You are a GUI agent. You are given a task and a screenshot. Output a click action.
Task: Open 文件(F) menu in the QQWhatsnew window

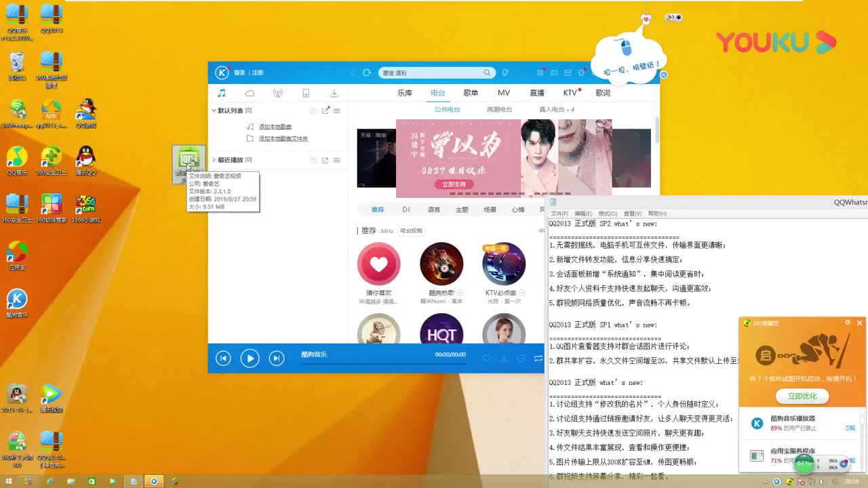559,213
